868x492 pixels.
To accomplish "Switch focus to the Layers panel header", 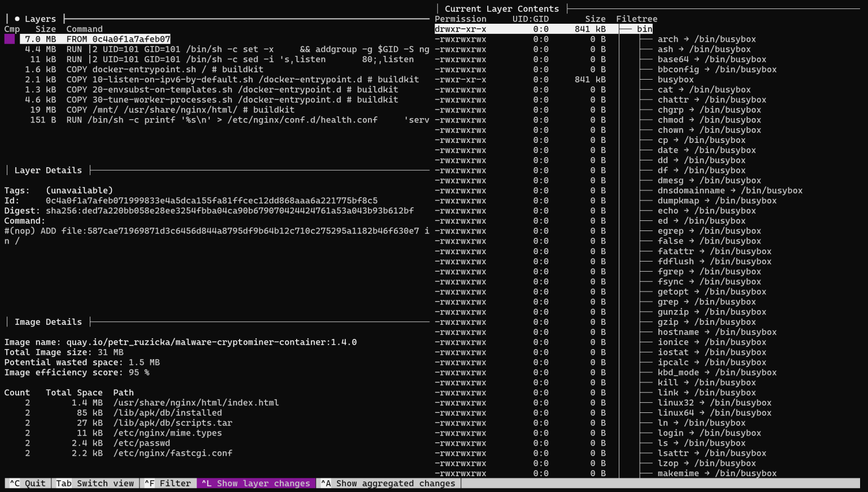I will 39,18.
